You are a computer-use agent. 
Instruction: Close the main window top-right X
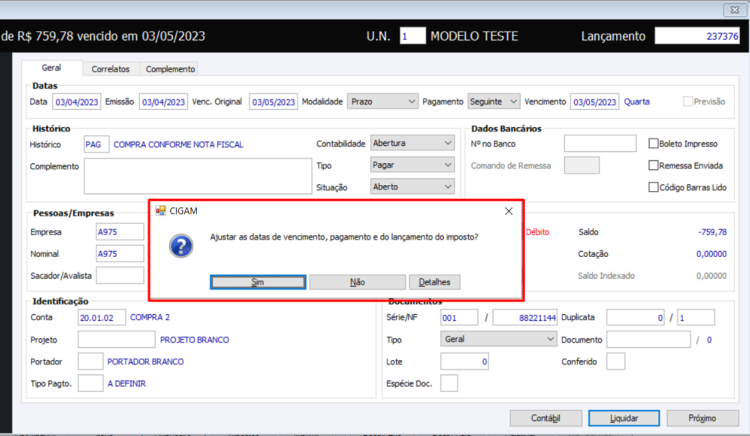click(x=735, y=10)
